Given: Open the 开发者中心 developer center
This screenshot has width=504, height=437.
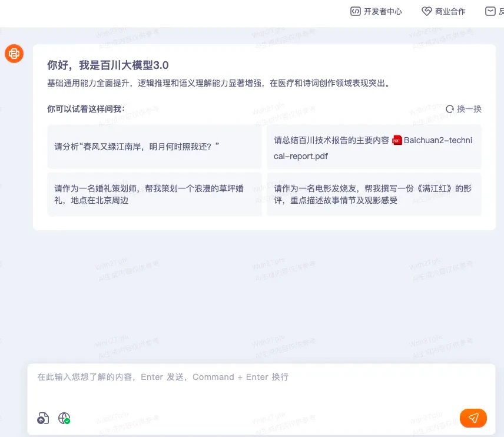Looking at the screenshot, I should click(376, 12).
